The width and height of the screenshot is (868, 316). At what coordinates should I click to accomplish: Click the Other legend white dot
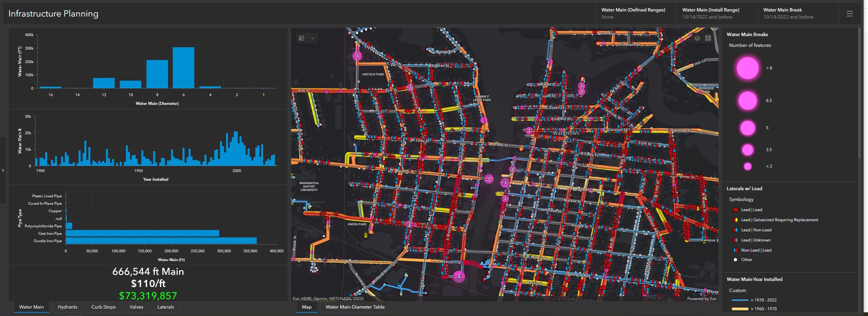point(735,260)
